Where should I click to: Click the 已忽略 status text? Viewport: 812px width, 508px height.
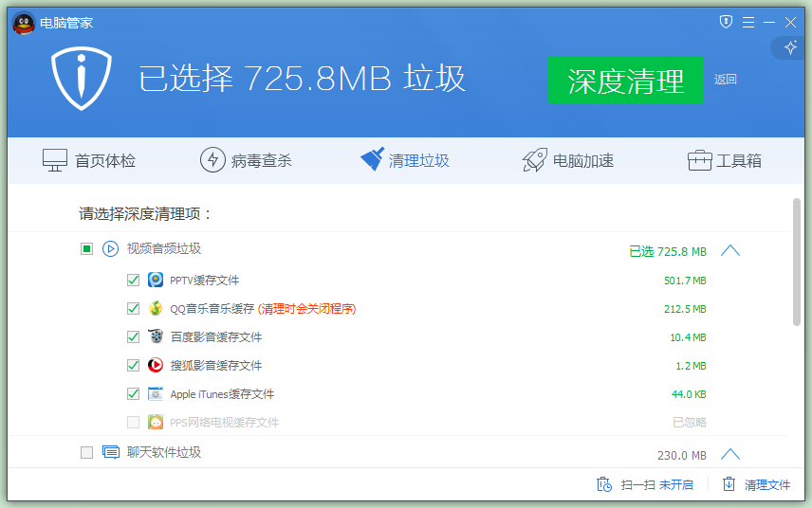tap(690, 422)
